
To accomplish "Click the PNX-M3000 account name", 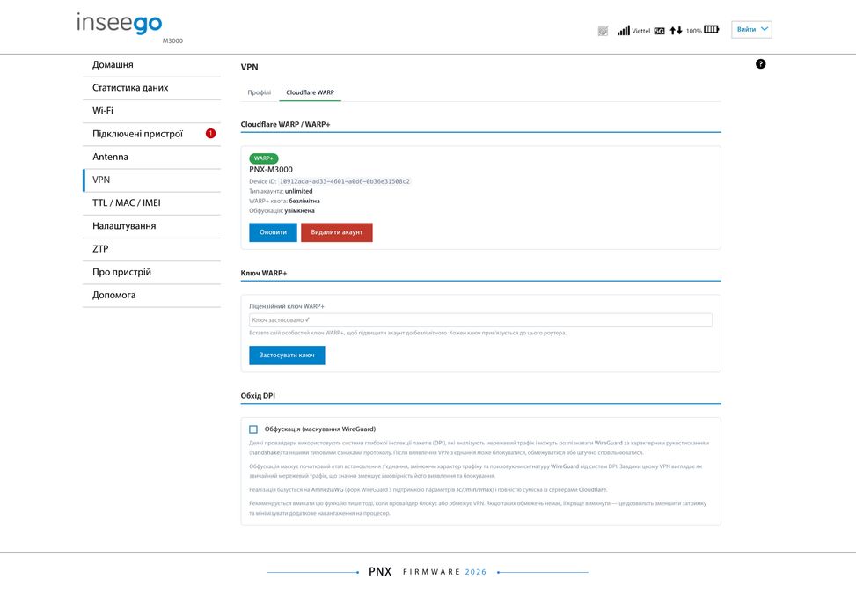I will 271,169.
